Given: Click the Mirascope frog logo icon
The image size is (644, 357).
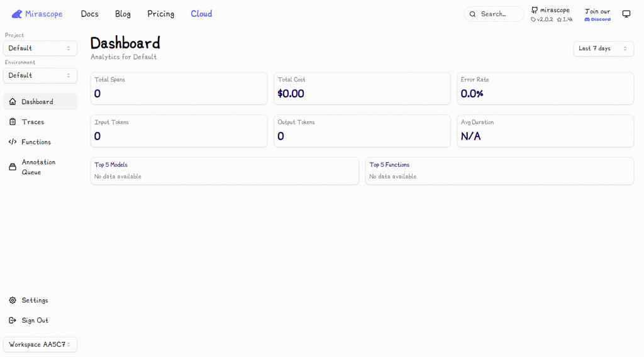Looking at the screenshot, I should (17, 14).
